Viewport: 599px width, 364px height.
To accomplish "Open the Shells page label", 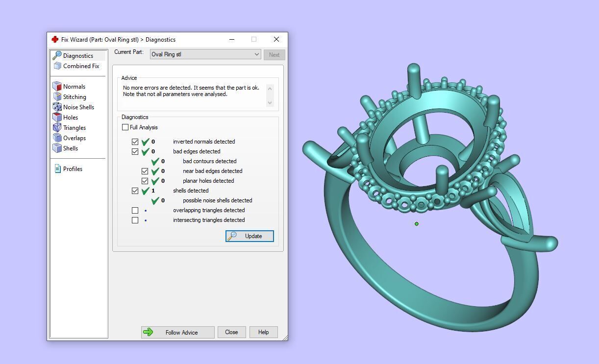I will [71, 148].
